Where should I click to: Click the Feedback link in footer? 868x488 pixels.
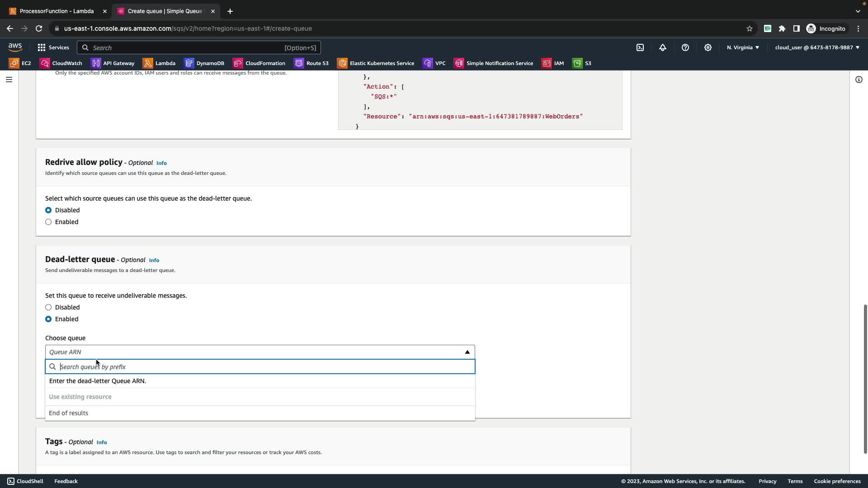coord(66,481)
